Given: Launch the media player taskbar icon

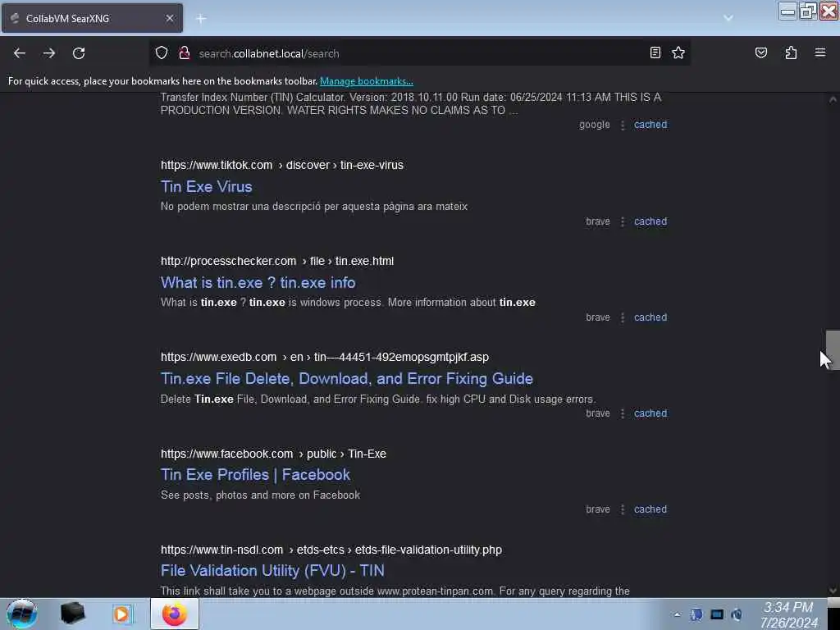Looking at the screenshot, I should [x=121, y=614].
